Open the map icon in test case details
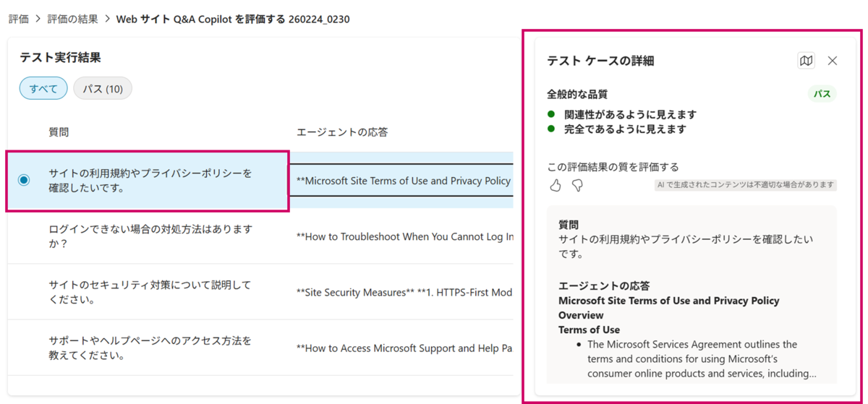The image size is (868, 404). pyautogui.click(x=806, y=61)
